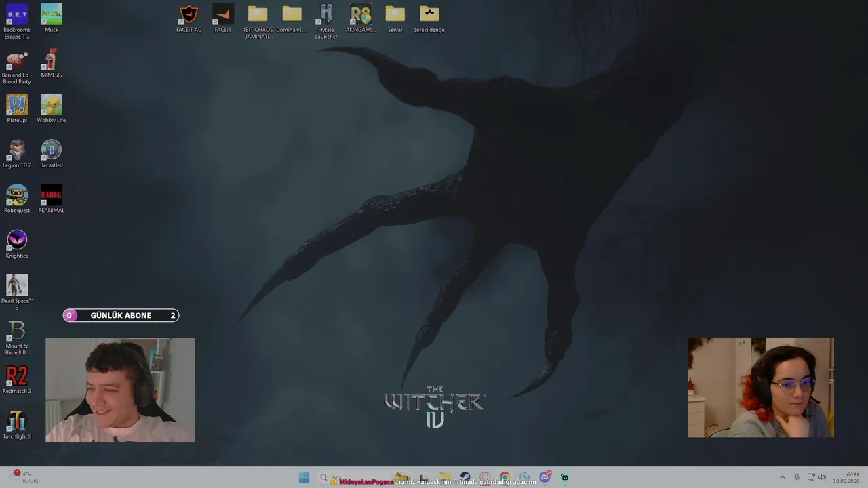This screenshot has height=488, width=868.
Task: Click the GÜNLÜK ABONE progress bar
Action: coord(121,315)
